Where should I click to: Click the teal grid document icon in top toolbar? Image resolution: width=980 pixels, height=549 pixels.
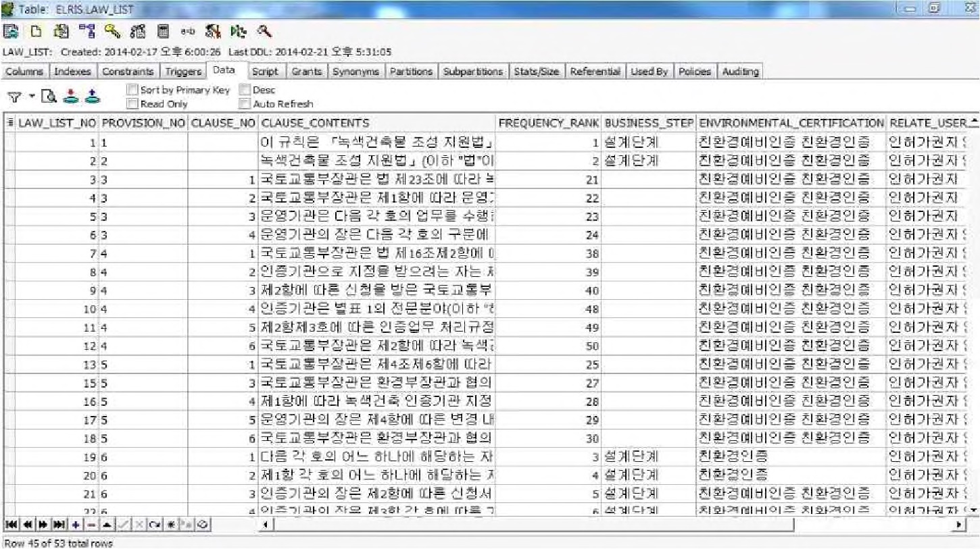(x=10, y=31)
